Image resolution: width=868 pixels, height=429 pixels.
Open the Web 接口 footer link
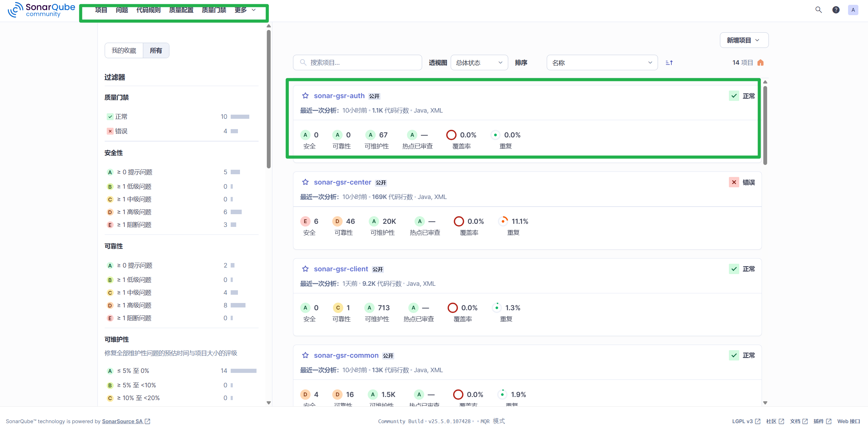pyautogui.click(x=849, y=421)
